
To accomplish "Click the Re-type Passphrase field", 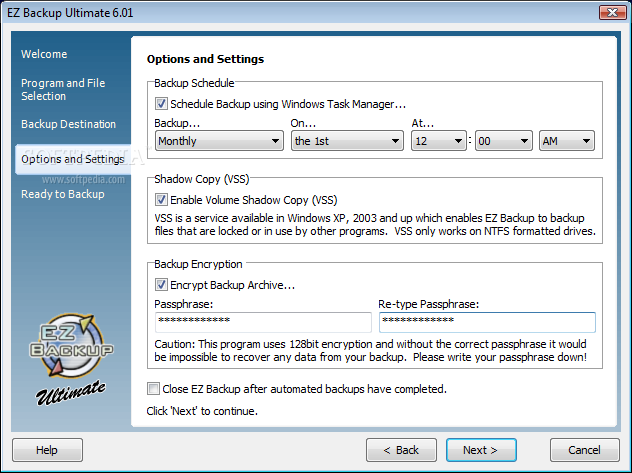I will [487, 322].
